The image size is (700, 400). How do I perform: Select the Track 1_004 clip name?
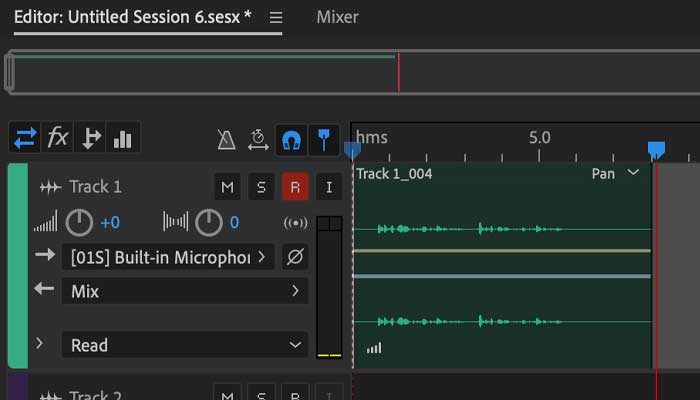(x=394, y=174)
